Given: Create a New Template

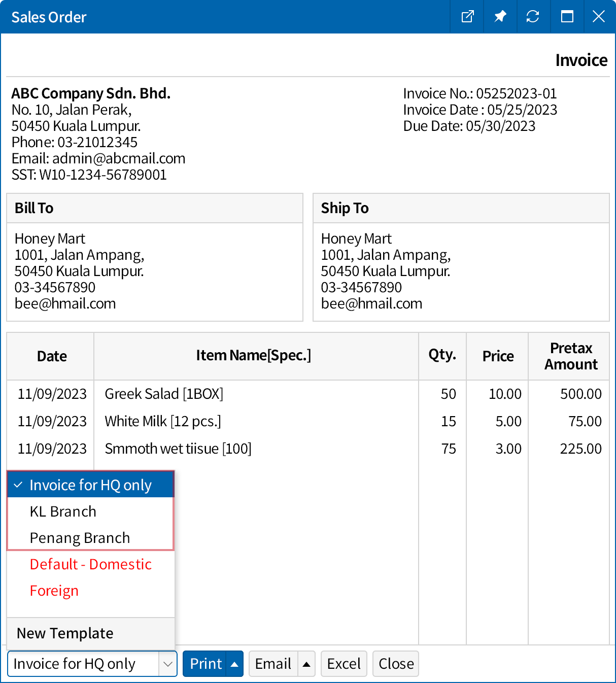Looking at the screenshot, I should click(65, 633).
